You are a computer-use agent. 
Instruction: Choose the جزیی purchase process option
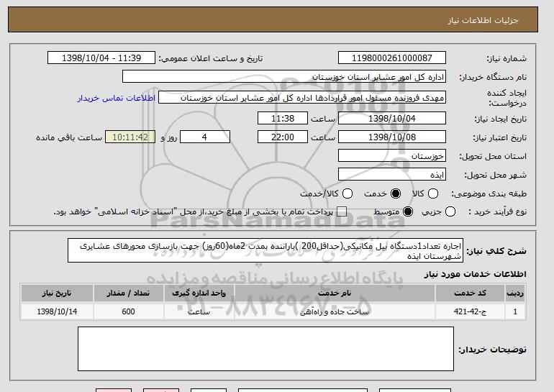450,212
